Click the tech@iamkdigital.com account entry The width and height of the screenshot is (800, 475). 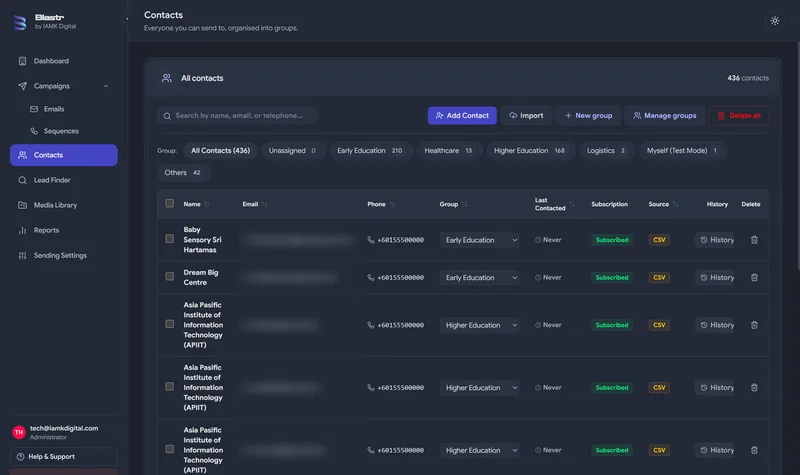(64, 432)
